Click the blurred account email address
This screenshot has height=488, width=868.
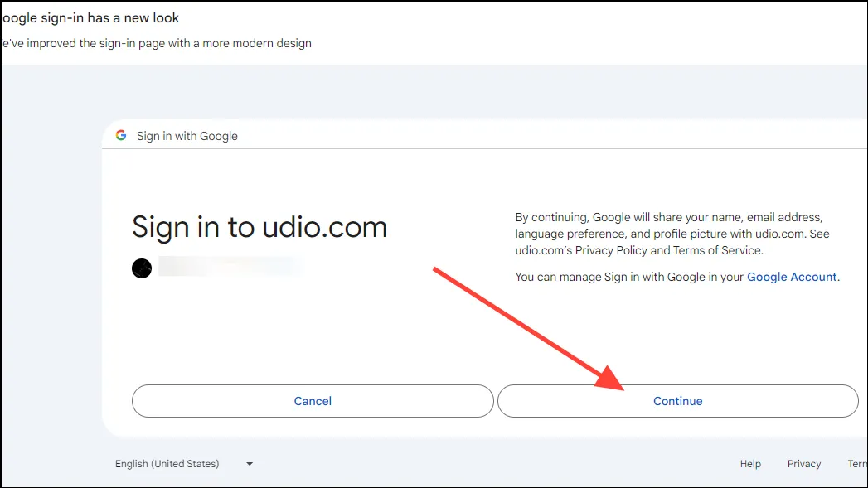pos(230,267)
